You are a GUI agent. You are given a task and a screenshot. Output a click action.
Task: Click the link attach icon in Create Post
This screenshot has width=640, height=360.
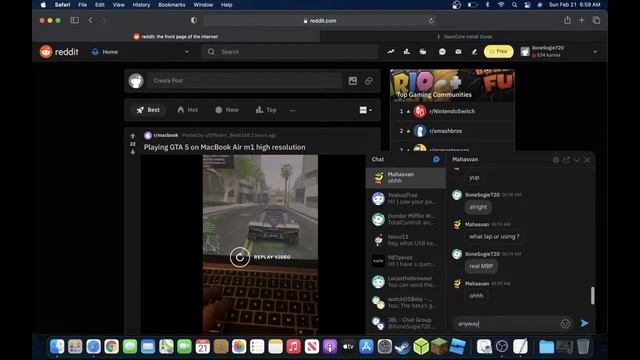point(369,81)
